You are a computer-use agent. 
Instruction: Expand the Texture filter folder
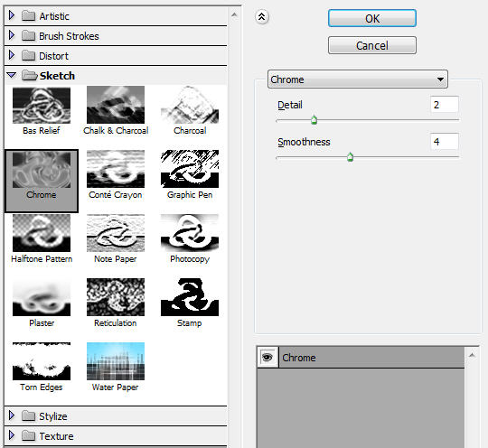(x=12, y=435)
